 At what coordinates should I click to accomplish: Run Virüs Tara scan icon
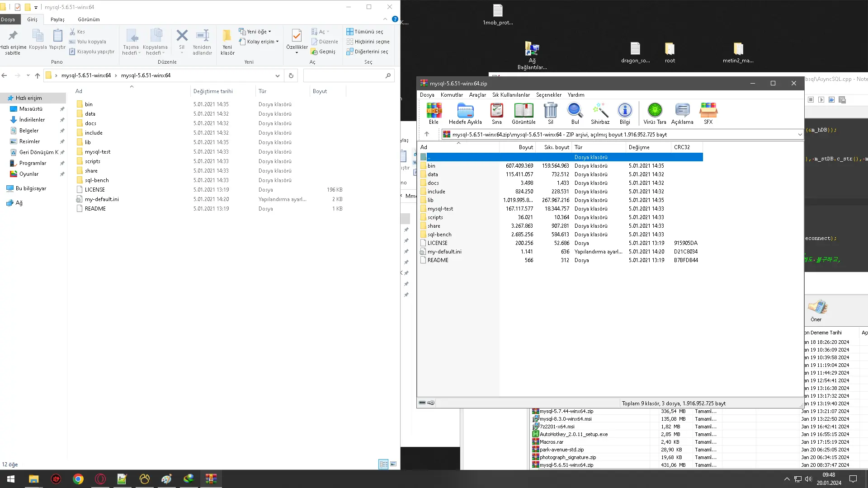(655, 113)
